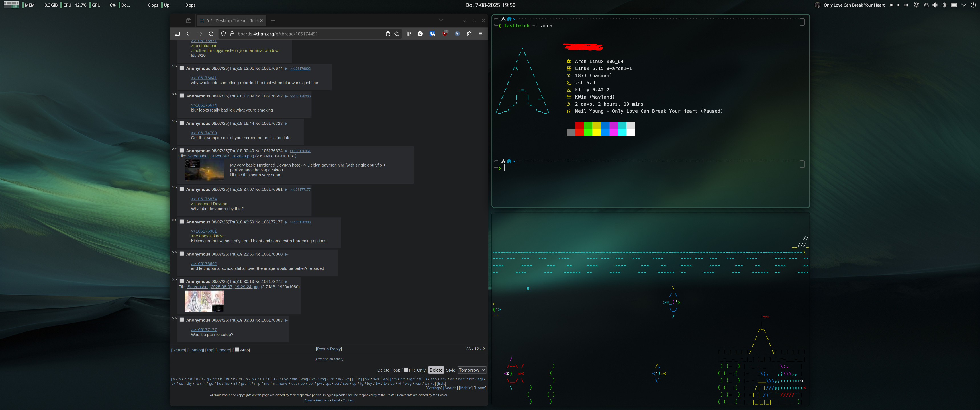This screenshot has width=980, height=410.
Task: Tick the checkbox for post No.106177177
Action: click(x=182, y=221)
